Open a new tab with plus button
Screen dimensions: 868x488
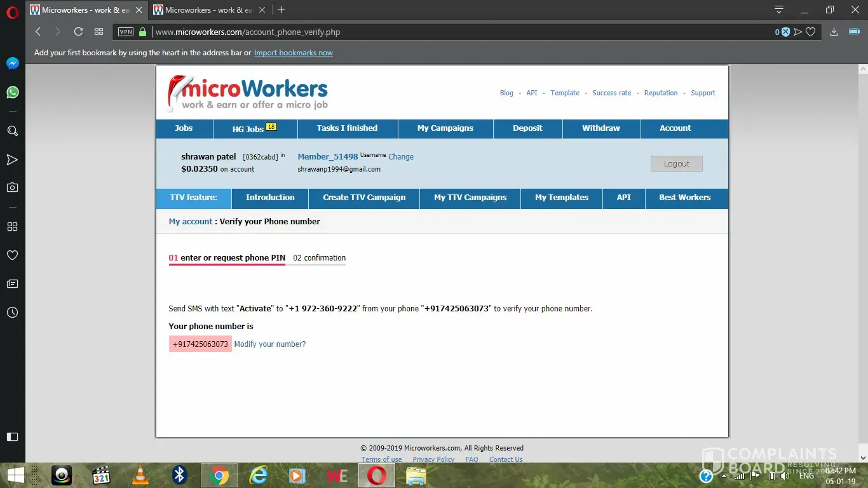281,10
